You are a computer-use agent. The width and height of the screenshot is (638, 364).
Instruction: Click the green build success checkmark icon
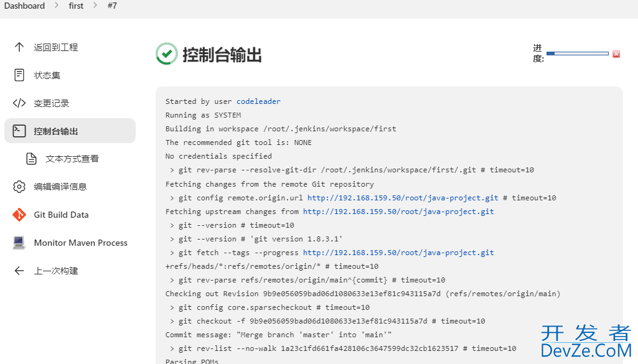pyautogui.click(x=166, y=54)
